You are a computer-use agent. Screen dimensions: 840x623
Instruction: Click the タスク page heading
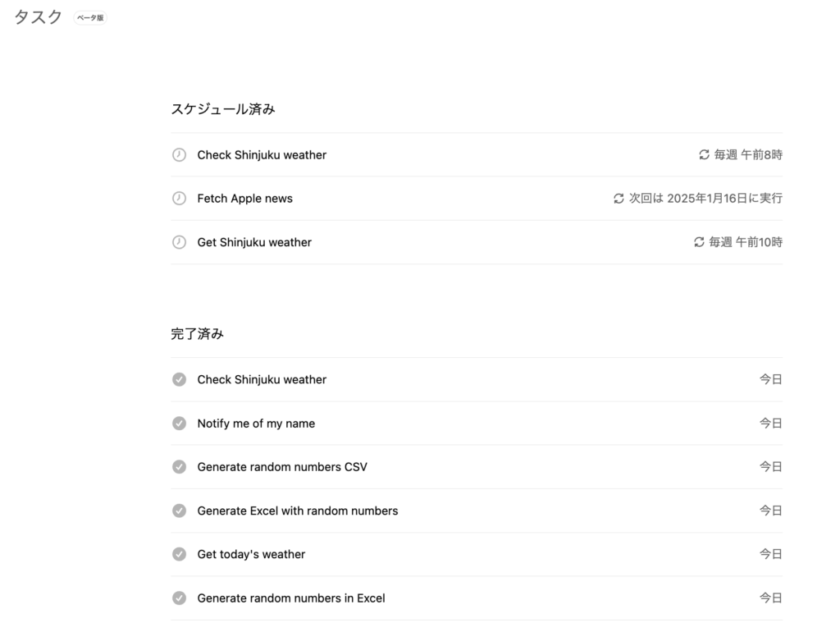pyautogui.click(x=36, y=16)
